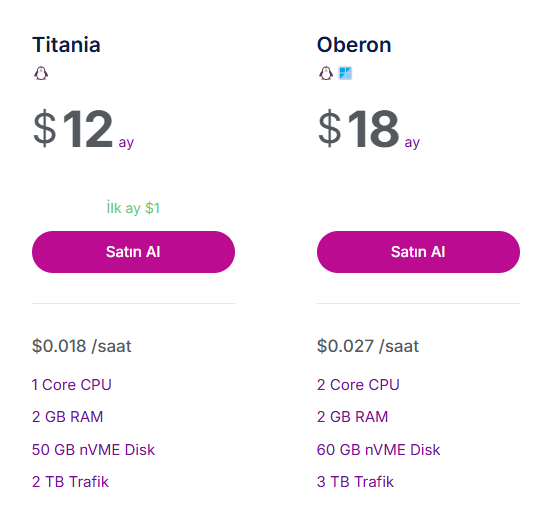Select the Titania plan title

coord(66,45)
